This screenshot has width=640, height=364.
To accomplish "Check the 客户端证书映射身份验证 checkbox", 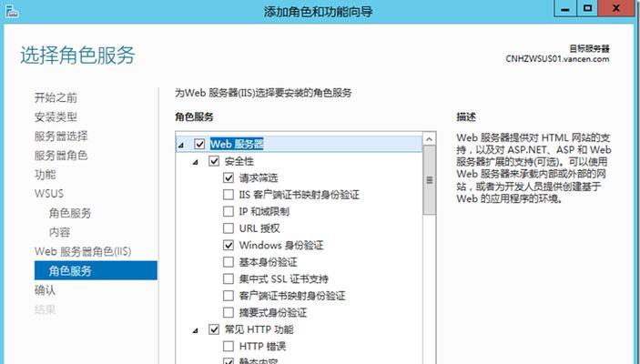I will [229, 296].
